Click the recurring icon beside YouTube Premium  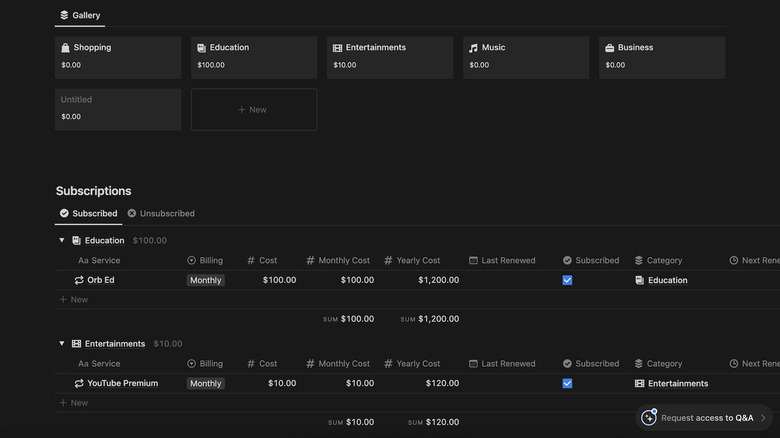coord(79,383)
